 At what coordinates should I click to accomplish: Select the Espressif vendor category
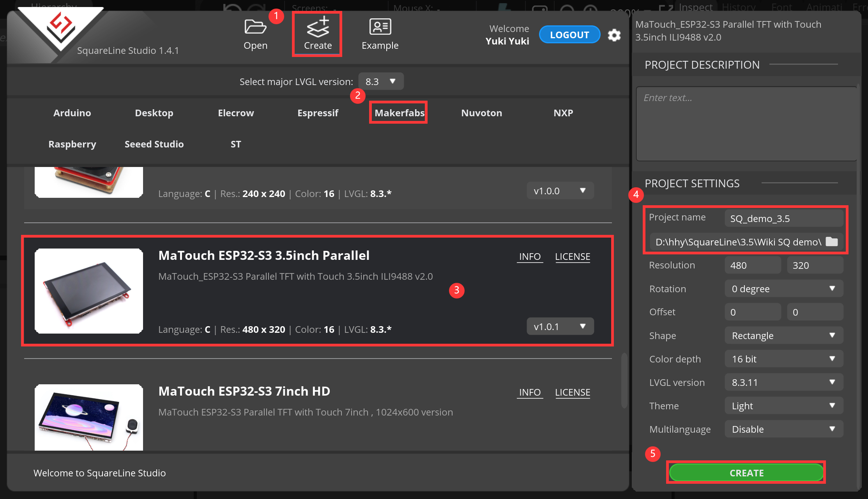tap(318, 113)
